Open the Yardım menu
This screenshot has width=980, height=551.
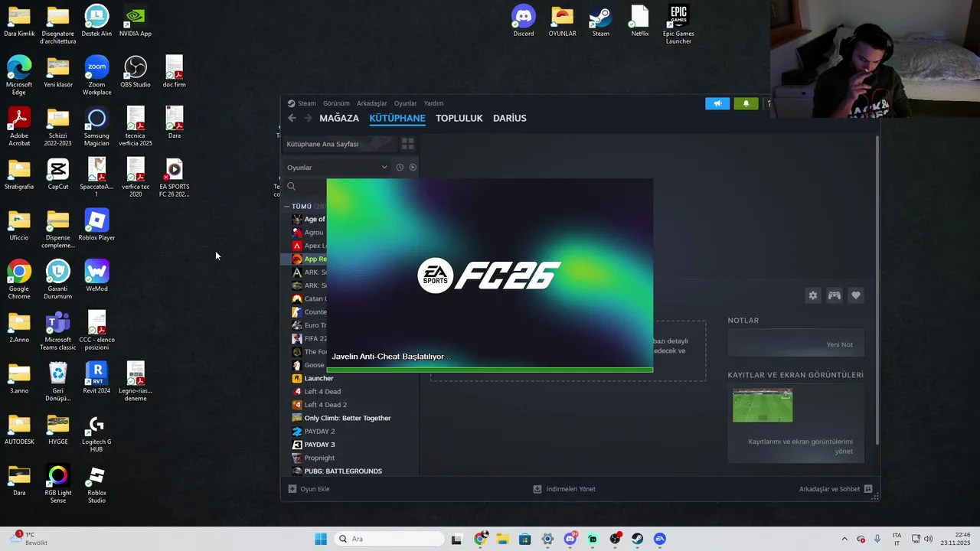[433, 103]
